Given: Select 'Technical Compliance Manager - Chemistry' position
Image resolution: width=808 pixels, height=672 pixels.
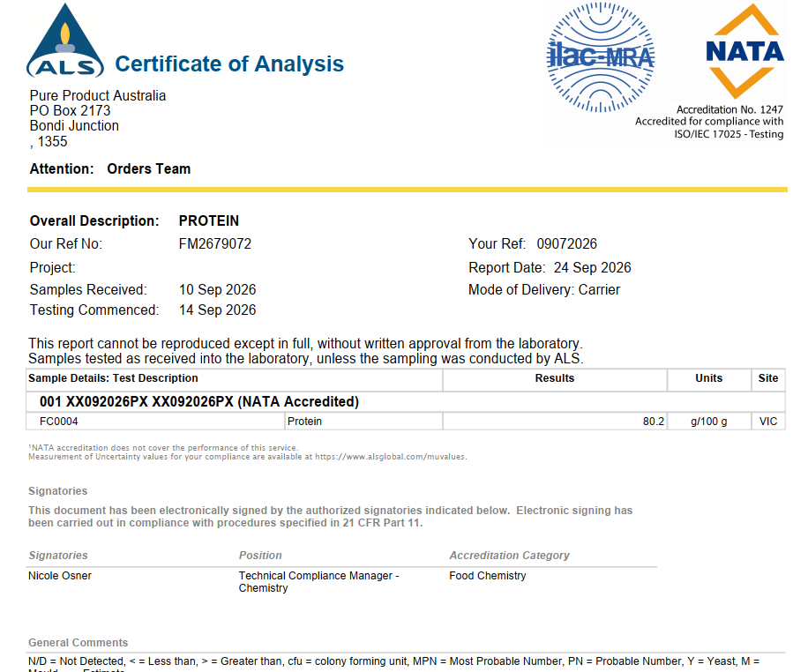Looking at the screenshot, I should click(318, 582).
